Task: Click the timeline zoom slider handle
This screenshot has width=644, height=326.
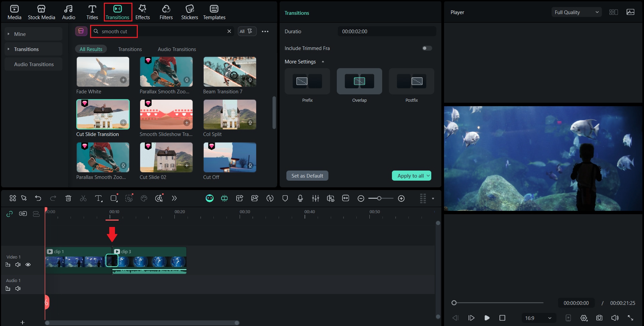Action: coord(379,198)
